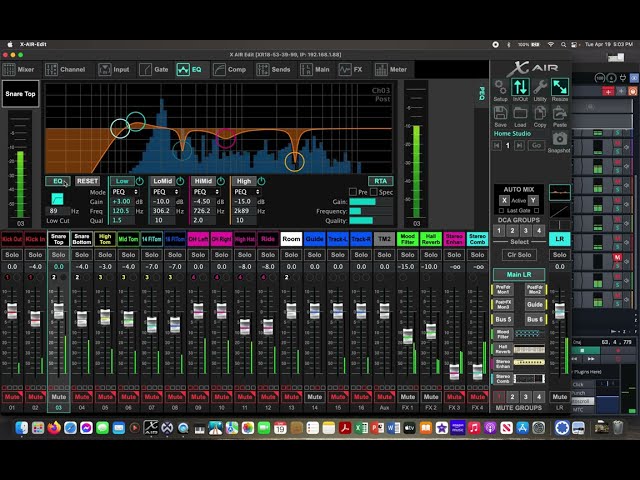Click the Resize arrows icon

pyautogui.click(x=560, y=87)
